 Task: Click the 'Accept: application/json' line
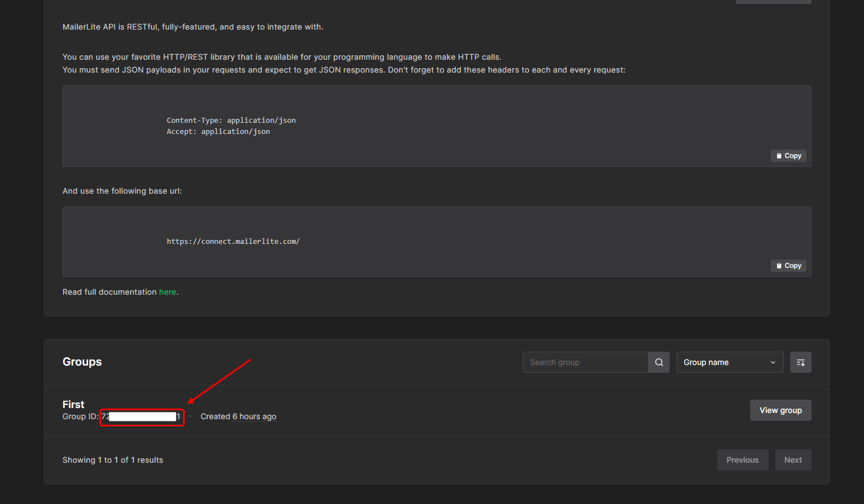pos(218,132)
